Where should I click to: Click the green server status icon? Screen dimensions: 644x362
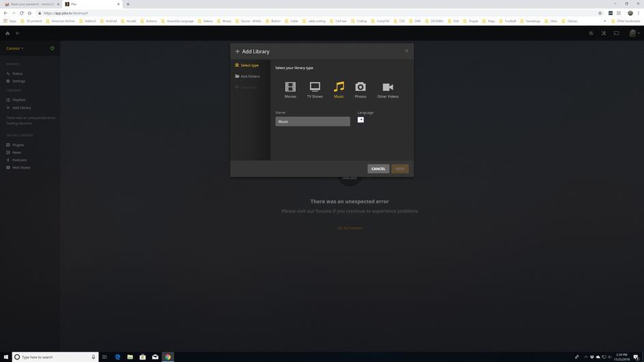(x=52, y=48)
